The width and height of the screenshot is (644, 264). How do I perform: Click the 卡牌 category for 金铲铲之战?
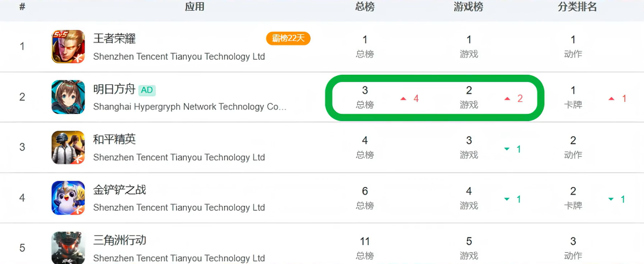point(573,205)
